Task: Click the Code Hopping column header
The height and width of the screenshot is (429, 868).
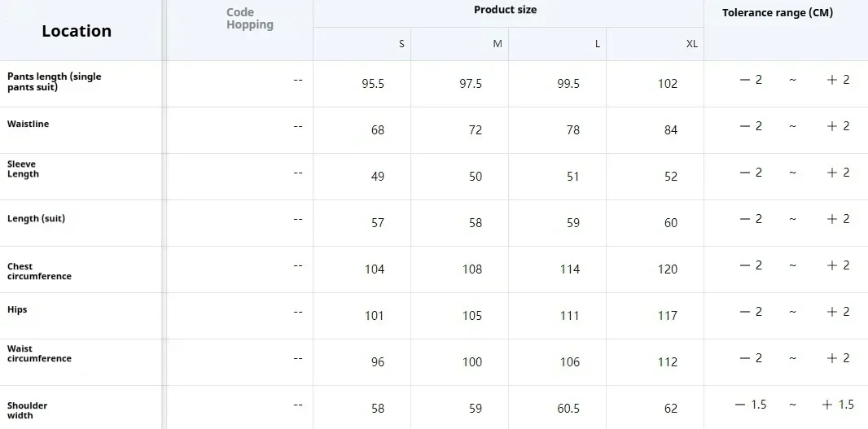Action: click(x=249, y=19)
